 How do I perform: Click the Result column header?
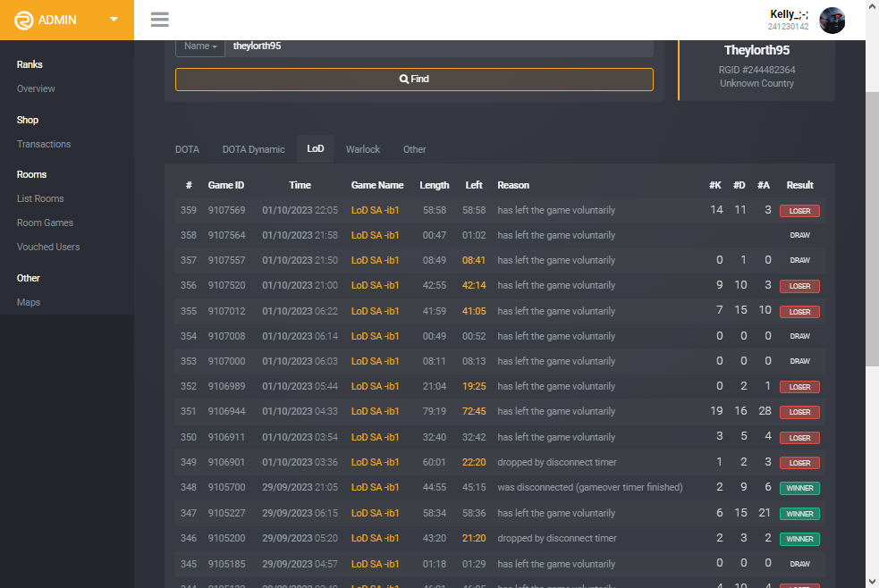(799, 185)
